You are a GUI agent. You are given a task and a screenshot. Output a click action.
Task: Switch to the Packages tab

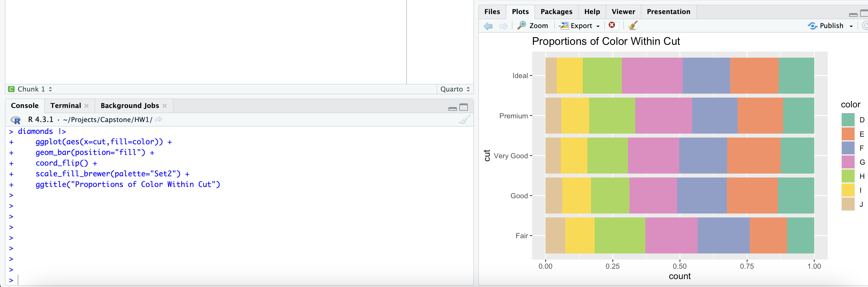click(x=556, y=12)
